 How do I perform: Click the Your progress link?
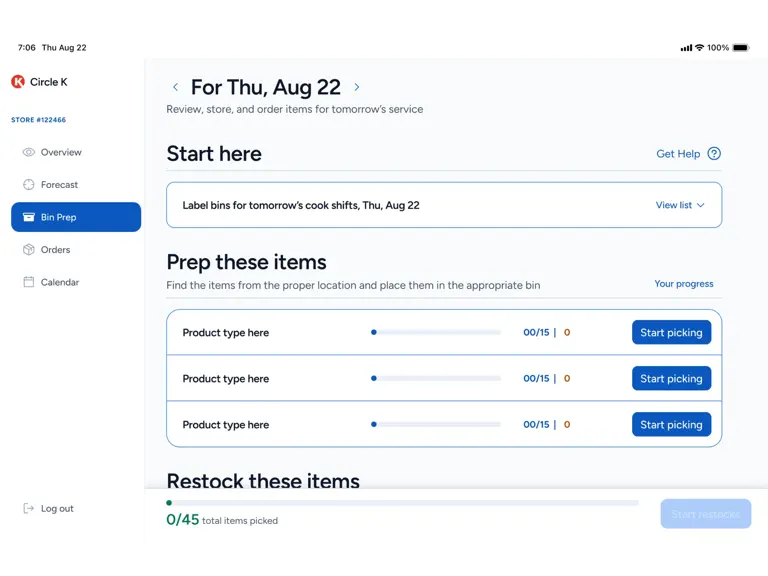(x=684, y=284)
